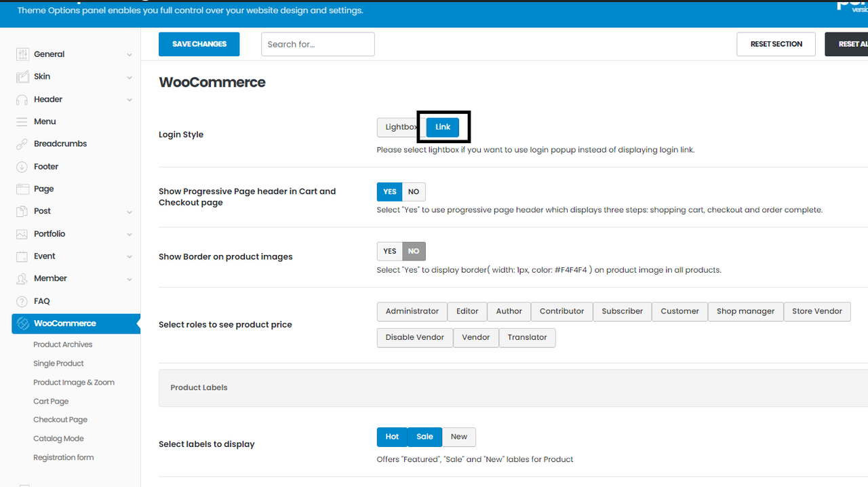Click the Portfolio image icon
Viewport: 868px width, 487px height.
point(22,233)
